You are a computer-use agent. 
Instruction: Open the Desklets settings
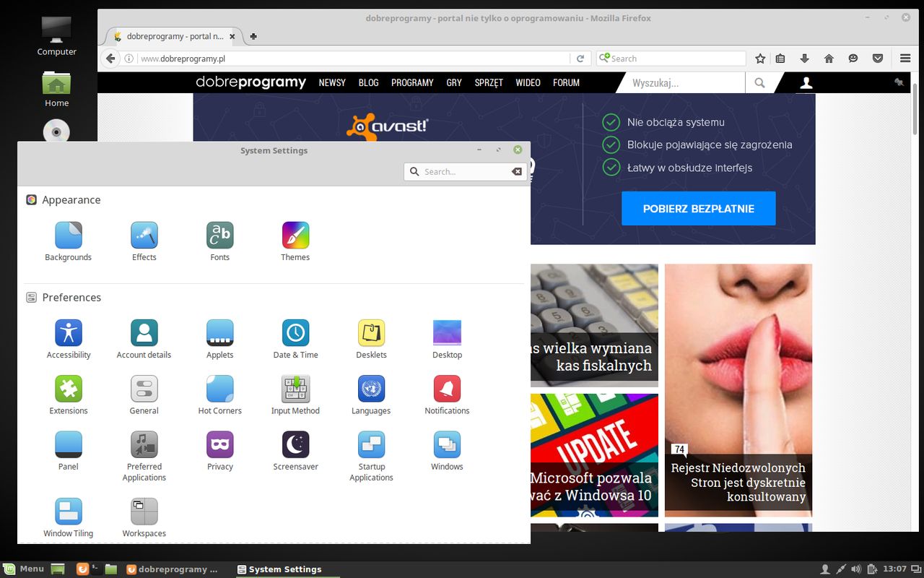pos(371,339)
